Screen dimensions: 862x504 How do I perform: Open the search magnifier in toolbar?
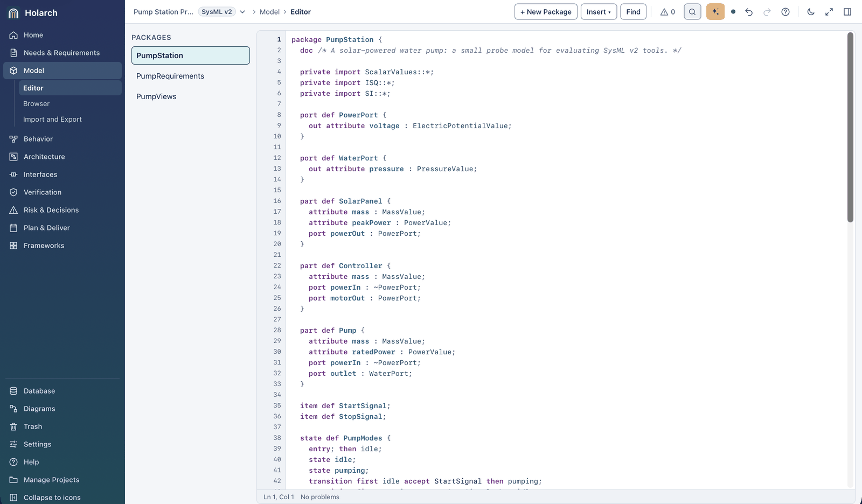692,12
